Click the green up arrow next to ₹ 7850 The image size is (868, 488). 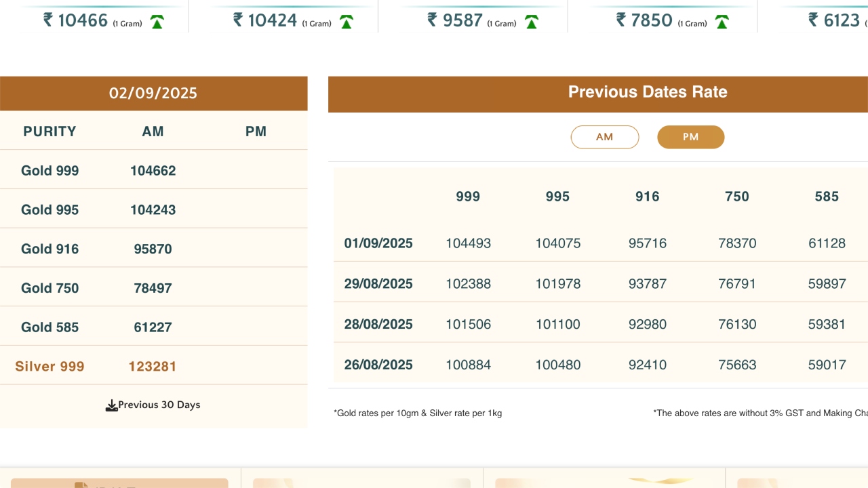click(722, 22)
